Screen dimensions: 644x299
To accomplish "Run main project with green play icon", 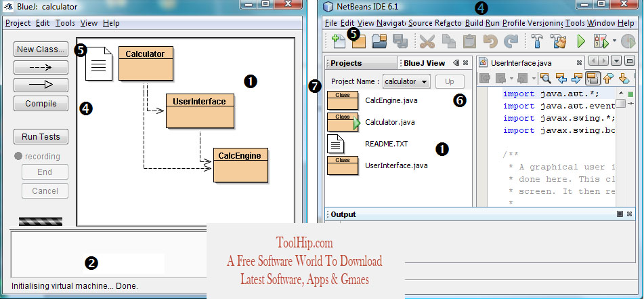I will [x=581, y=41].
